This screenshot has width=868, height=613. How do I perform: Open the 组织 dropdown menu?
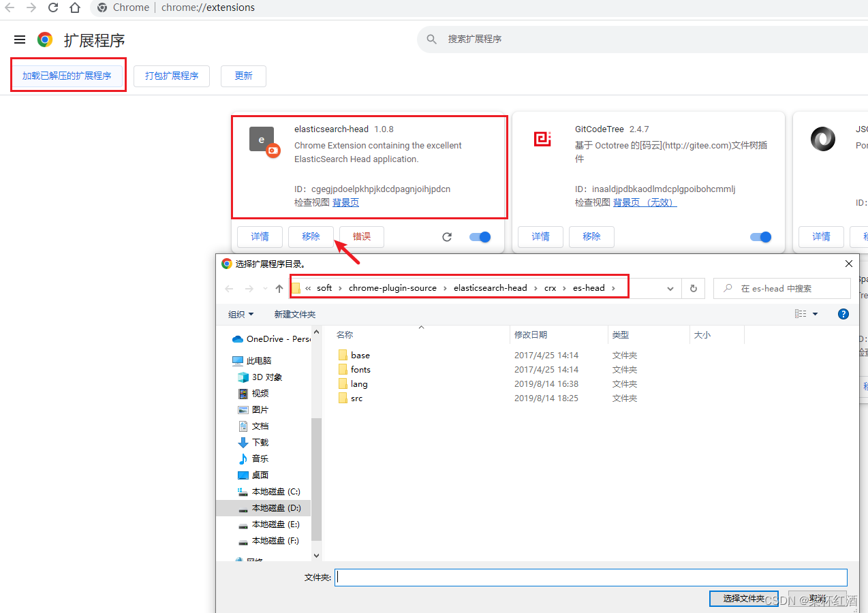click(241, 314)
